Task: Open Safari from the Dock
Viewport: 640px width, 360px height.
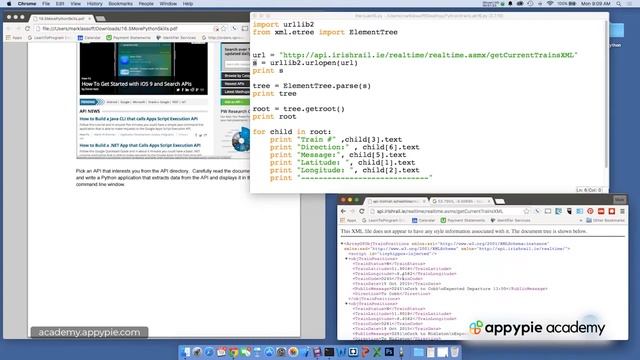Action: tap(209, 352)
